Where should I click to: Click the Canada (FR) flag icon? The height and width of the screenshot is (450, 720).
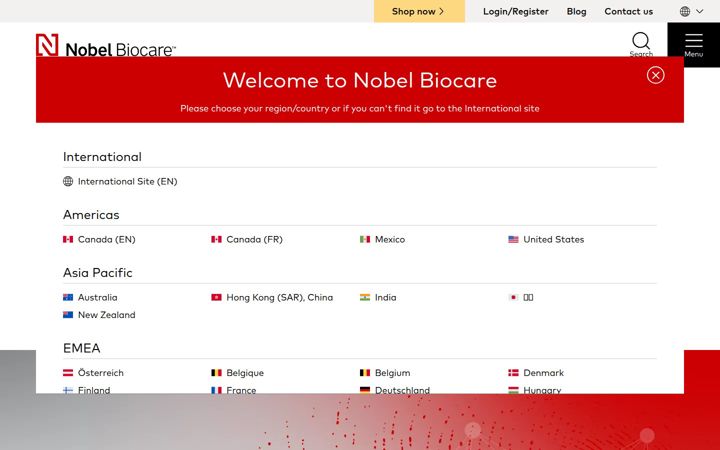tap(216, 239)
